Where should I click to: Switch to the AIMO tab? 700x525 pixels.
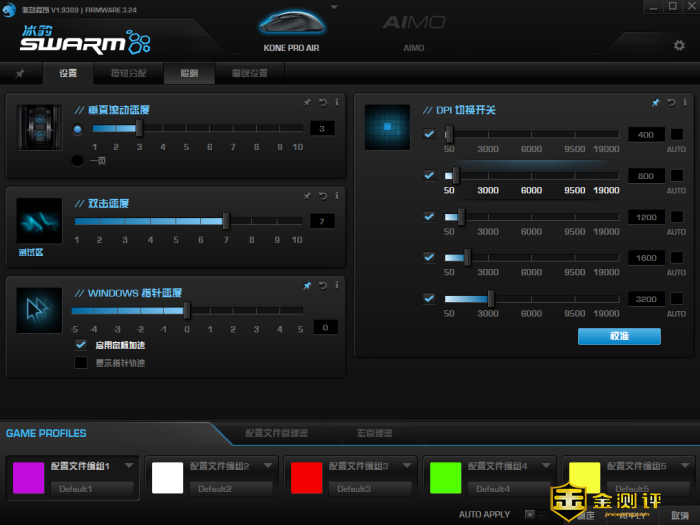click(414, 47)
